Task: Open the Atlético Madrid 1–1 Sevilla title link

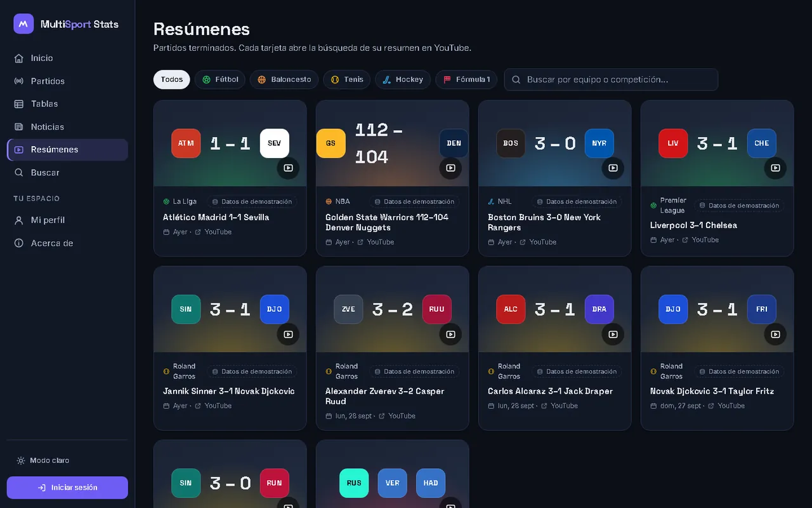Action: tap(216, 217)
